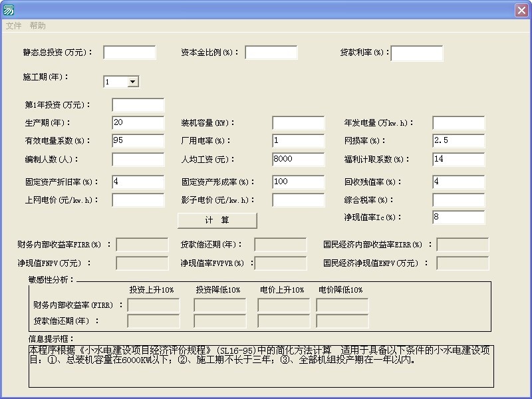Open the 文件 menu

pyautogui.click(x=13, y=25)
